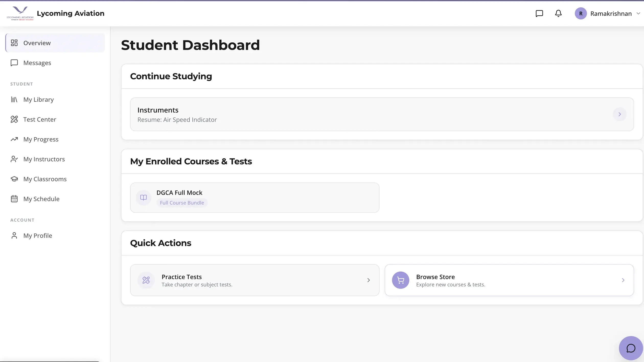Click the Messages speech bubble sidebar icon
The width and height of the screenshot is (644, 362).
pos(14,63)
